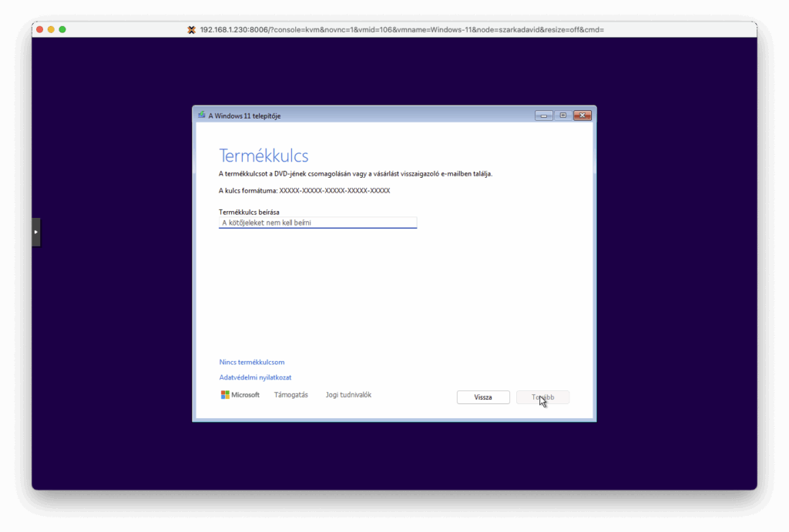Maximize the Windows 11 setup window
This screenshot has width=789, height=532.
click(563, 115)
